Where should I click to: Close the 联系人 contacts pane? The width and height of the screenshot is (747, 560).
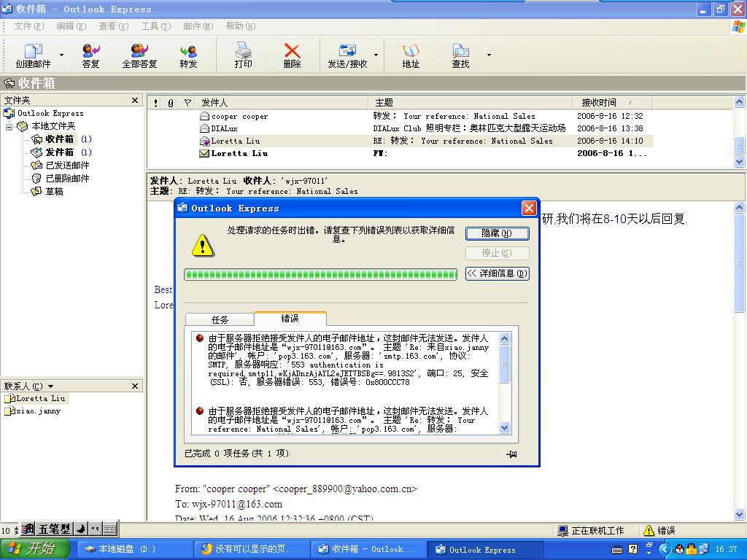pyautogui.click(x=135, y=386)
